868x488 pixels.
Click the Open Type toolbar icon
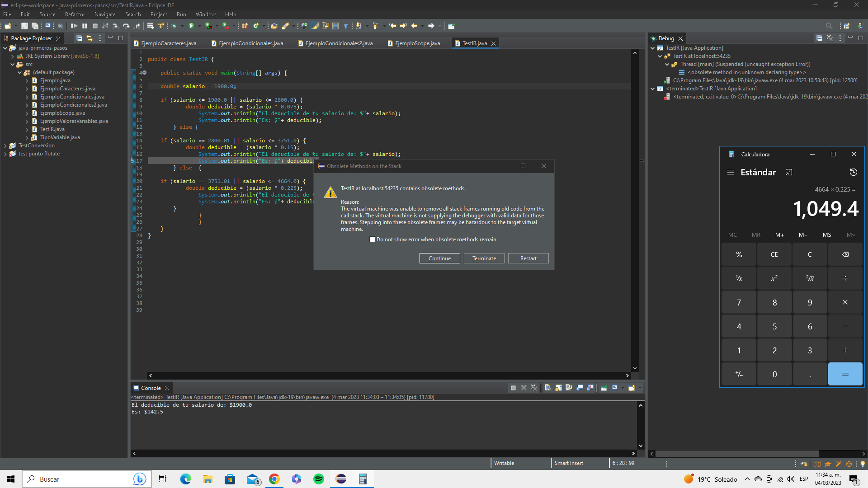(274, 26)
